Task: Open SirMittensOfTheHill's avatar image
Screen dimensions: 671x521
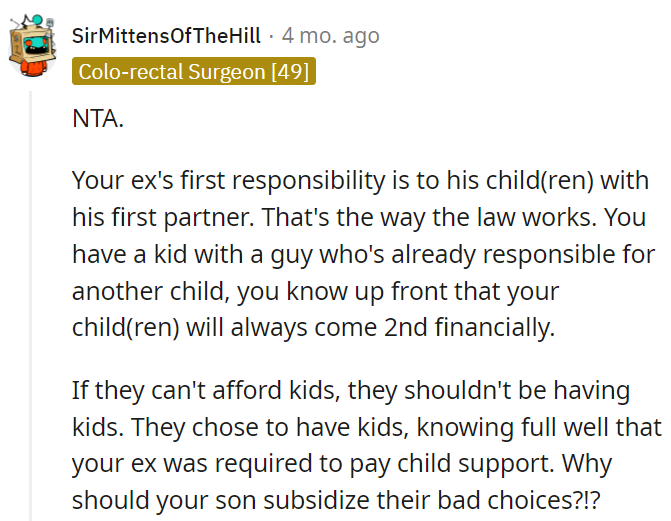Action: click(x=33, y=45)
